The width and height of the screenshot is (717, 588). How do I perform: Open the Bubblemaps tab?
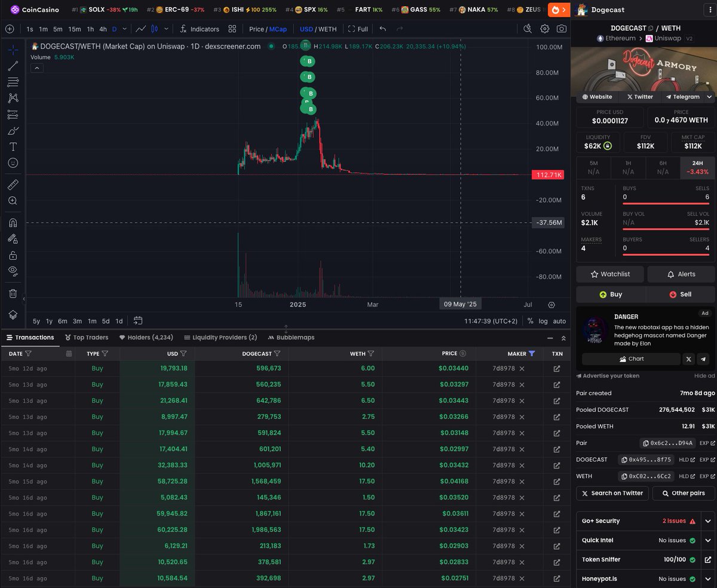click(292, 338)
